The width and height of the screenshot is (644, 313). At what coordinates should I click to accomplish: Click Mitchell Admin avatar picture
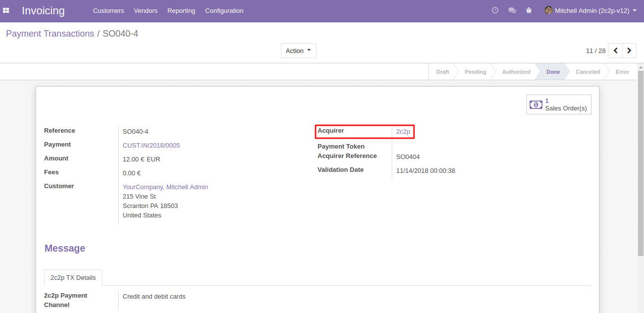coord(549,10)
